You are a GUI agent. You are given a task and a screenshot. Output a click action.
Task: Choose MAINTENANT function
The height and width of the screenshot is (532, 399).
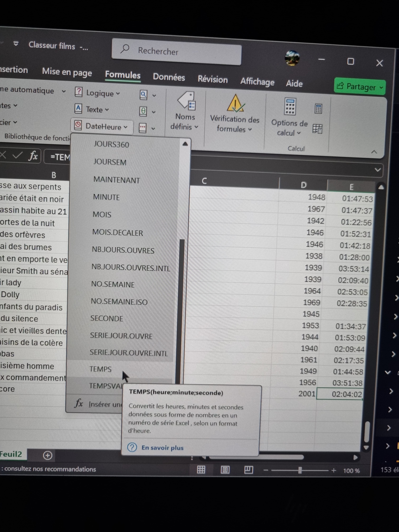click(117, 180)
